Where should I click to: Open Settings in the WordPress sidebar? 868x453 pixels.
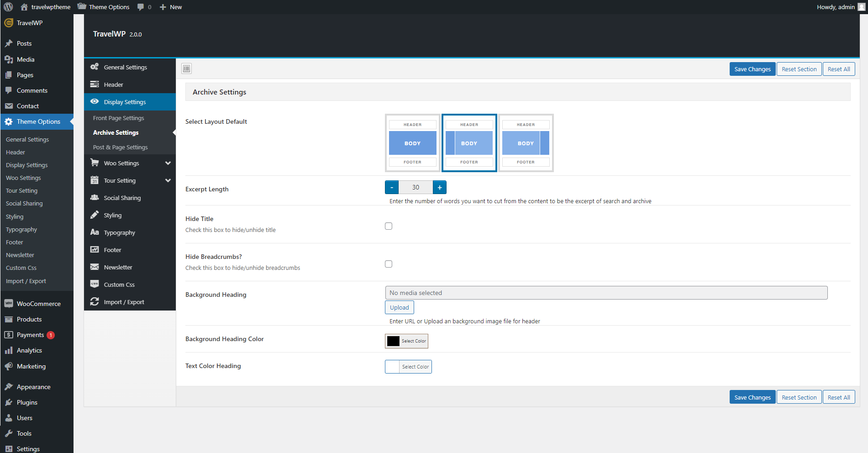pyautogui.click(x=28, y=449)
